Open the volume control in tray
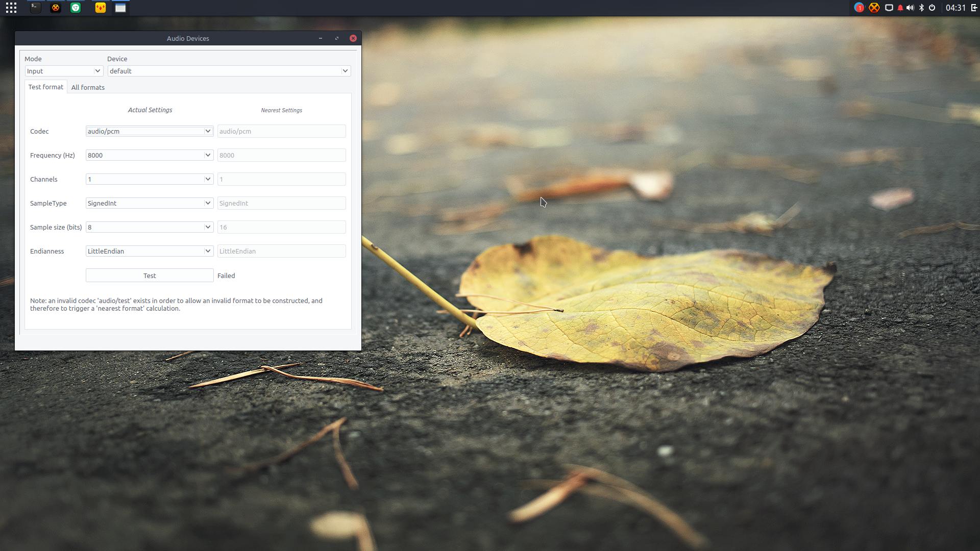Screen dimensions: 980x551 pyautogui.click(x=910, y=8)
